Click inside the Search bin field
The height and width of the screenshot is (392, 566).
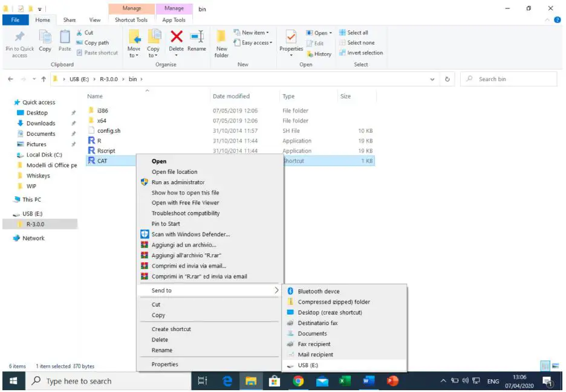pyautogui.click(x=508, y=79)
